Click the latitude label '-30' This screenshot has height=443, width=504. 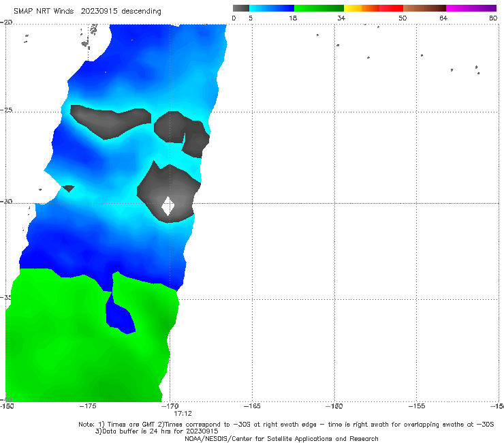coord(6,201)
